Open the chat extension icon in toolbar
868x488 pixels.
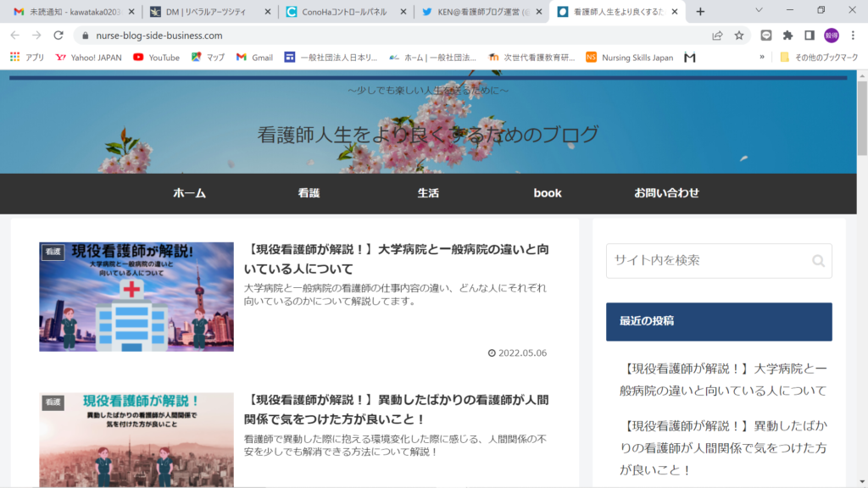tap(766, 36)
